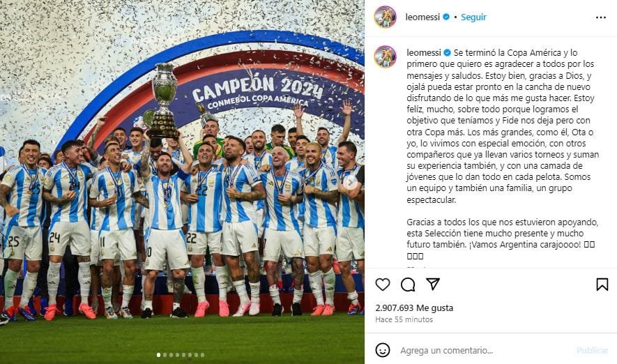This screenshot has height=364, width=617.
Task: Click the Publicar comment button
Action: click(592, 350)
